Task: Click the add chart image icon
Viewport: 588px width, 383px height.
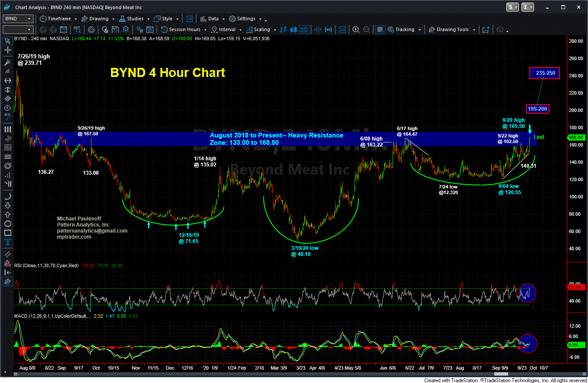Action: tap(485, 29)
